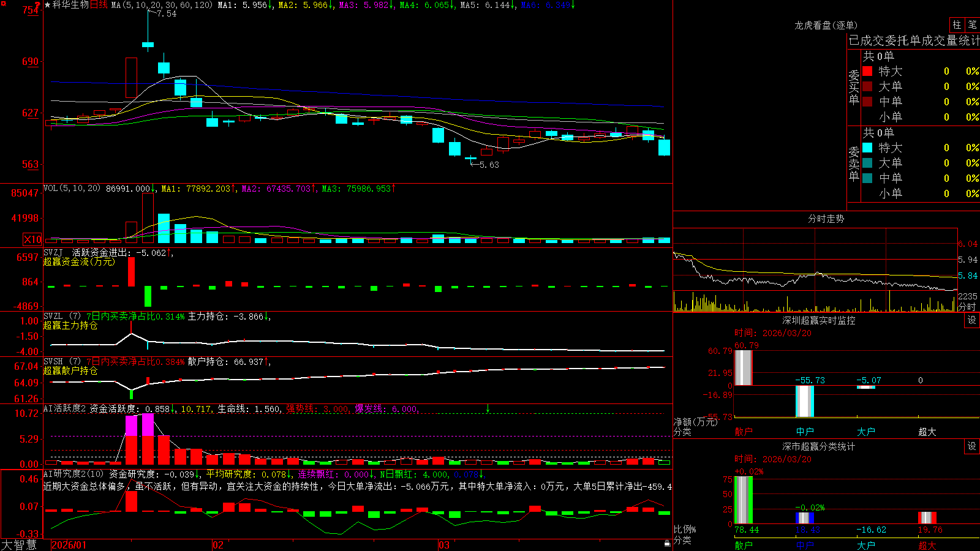
Task: Click 中户 label in 深市超赢分类统计 chart
Action: [x=805, y=545]
